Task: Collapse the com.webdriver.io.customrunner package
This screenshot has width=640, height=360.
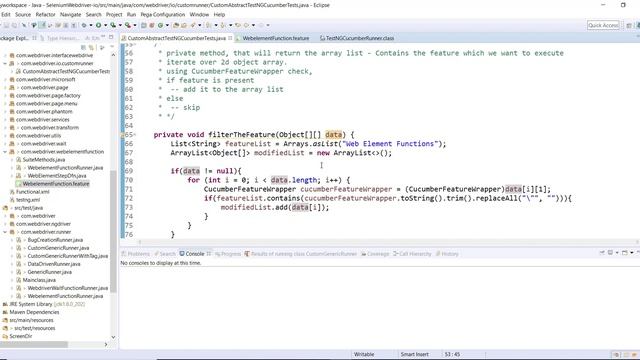Action: (5, 63)
